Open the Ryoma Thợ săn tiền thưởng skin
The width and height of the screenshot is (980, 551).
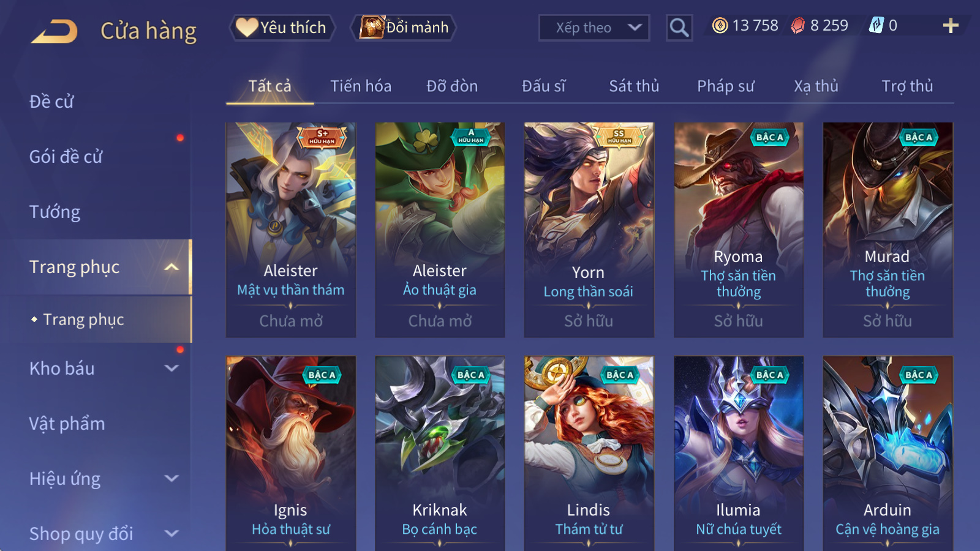tap(739, 230)
